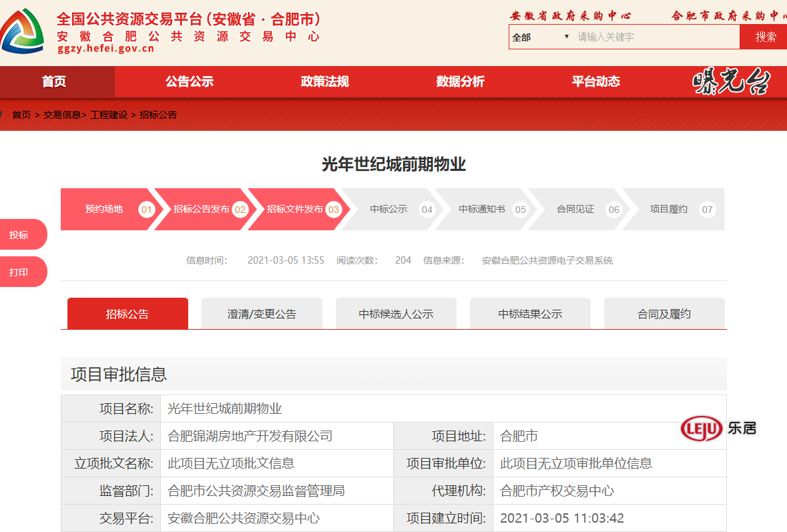
Task: Open 安徽省政府采购中心 link
Action: (x=570, y=15)
